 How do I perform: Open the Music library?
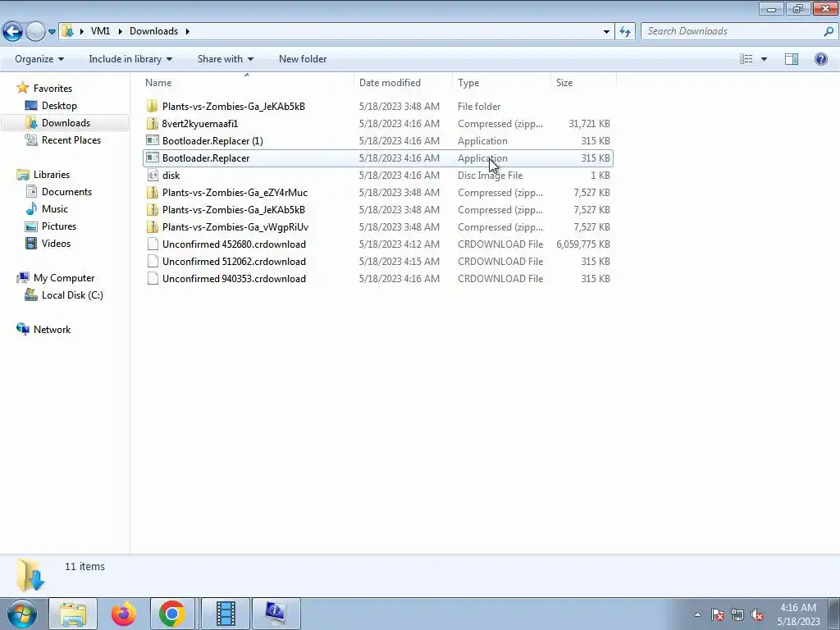point(55,209)
